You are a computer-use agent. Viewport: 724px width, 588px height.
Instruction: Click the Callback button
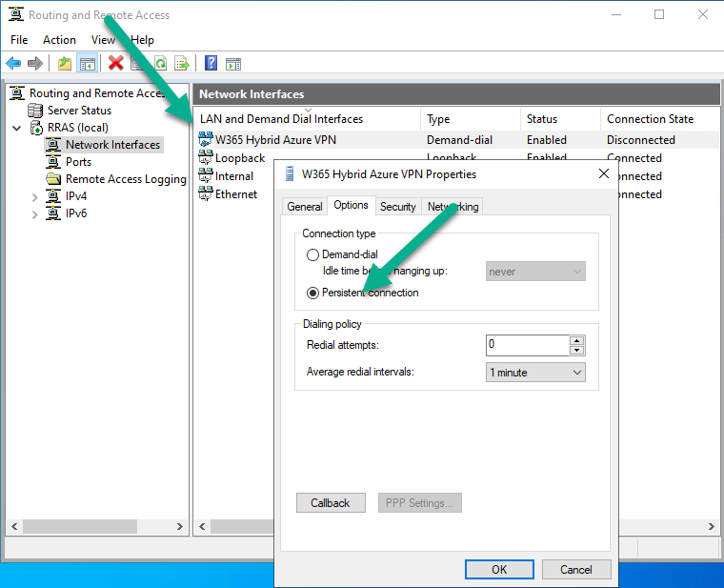point(331,502)
